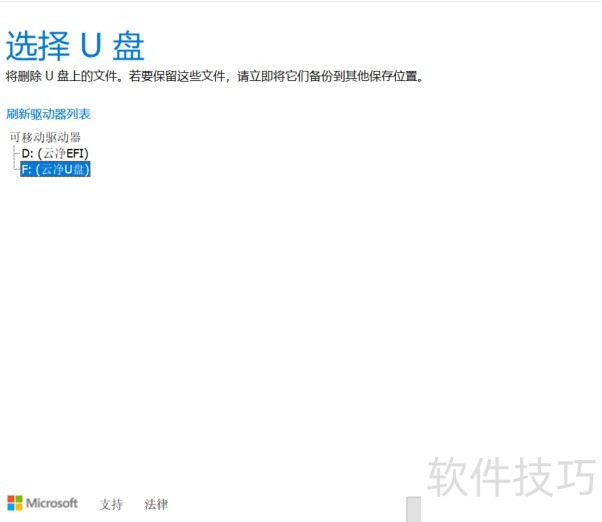This screenshot has height=522, width=602.
Task: Select the D: (云净EFI) drive
Action: pos(55,153)
